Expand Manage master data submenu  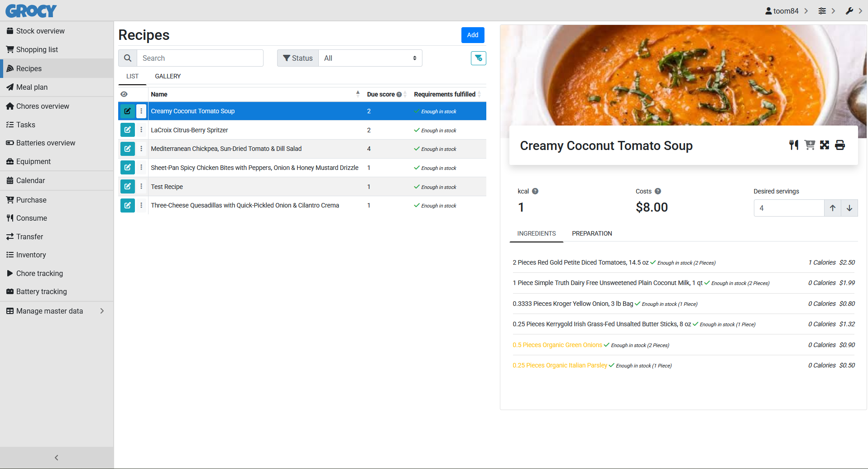coord(57,311)
